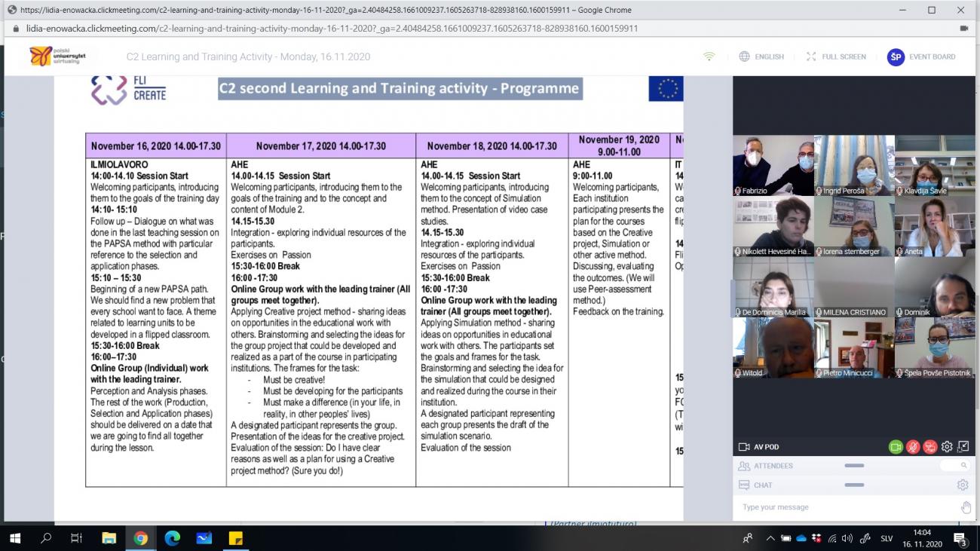This screenshot has width=980, height=551.
Task: Select Ingrid Peroša's video thumbnail
Action: [854, 166]
